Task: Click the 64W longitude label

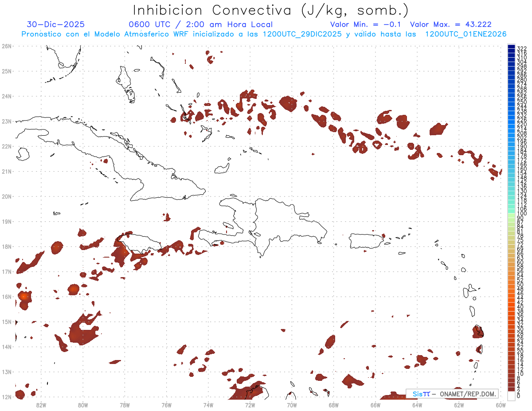Action: [x=417, y=404]
